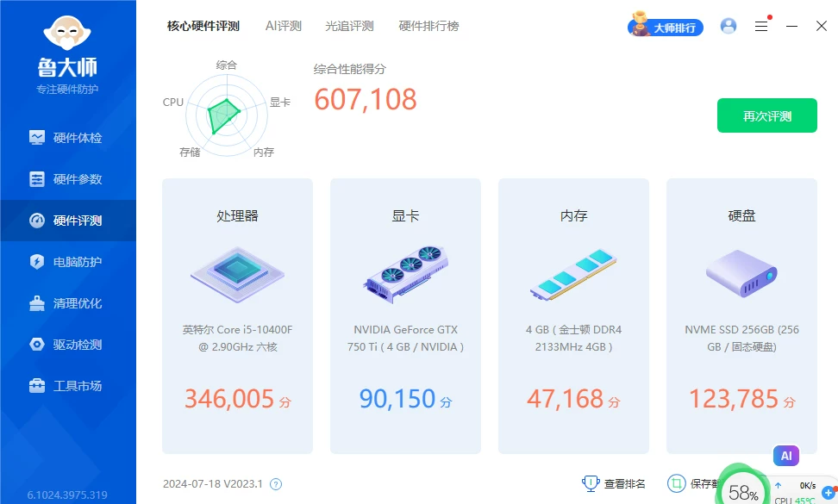The width and height of the screenshot is (838, 504).
Task: Click the user account avatar icon
Action: pos(729,27)
